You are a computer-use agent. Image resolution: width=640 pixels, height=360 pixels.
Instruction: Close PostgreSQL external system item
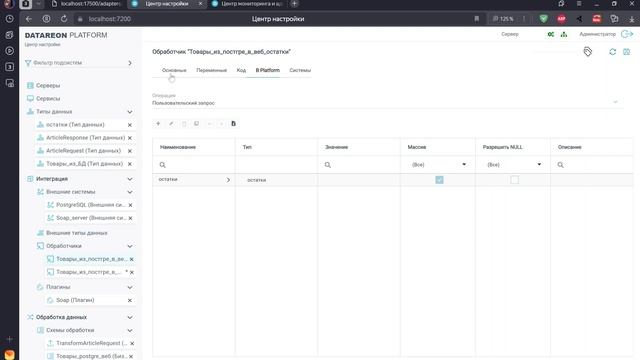coord(131,205)
